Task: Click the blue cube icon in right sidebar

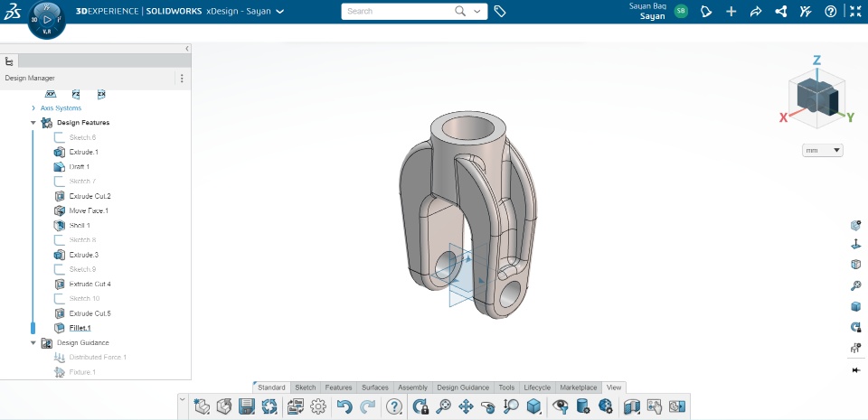Action: pos(856,307)
